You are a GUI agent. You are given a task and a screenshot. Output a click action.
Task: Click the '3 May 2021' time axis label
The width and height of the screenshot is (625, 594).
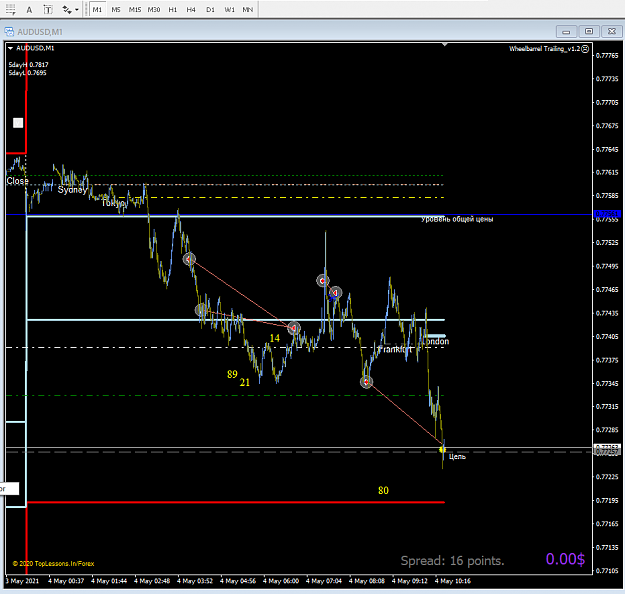pos(22,581)
